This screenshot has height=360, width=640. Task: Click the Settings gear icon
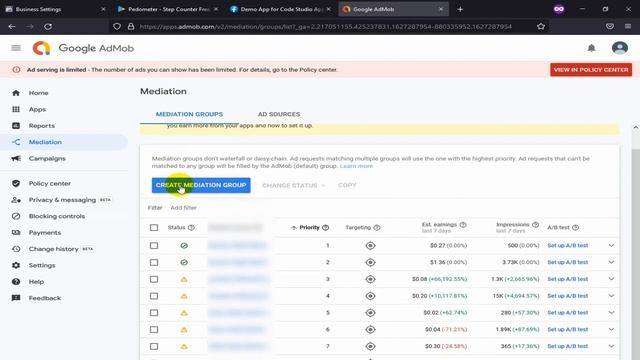(16, 265)
